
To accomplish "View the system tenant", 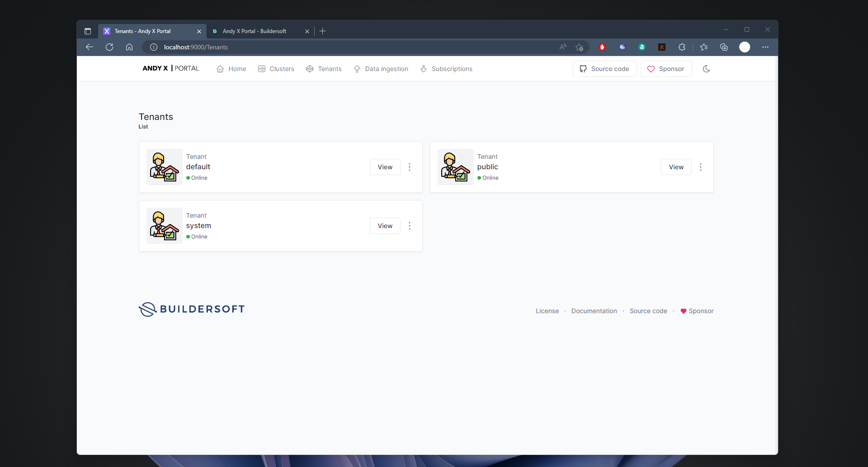I will tap(385, 226).
